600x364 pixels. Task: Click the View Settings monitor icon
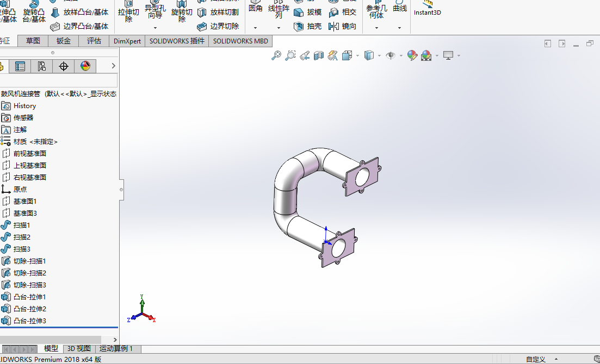tap(448, 55)
